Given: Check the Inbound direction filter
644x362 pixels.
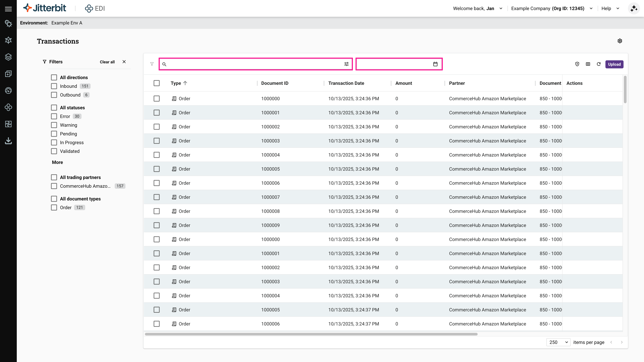Looking at the screenshot, I should [x=54, y=86].
